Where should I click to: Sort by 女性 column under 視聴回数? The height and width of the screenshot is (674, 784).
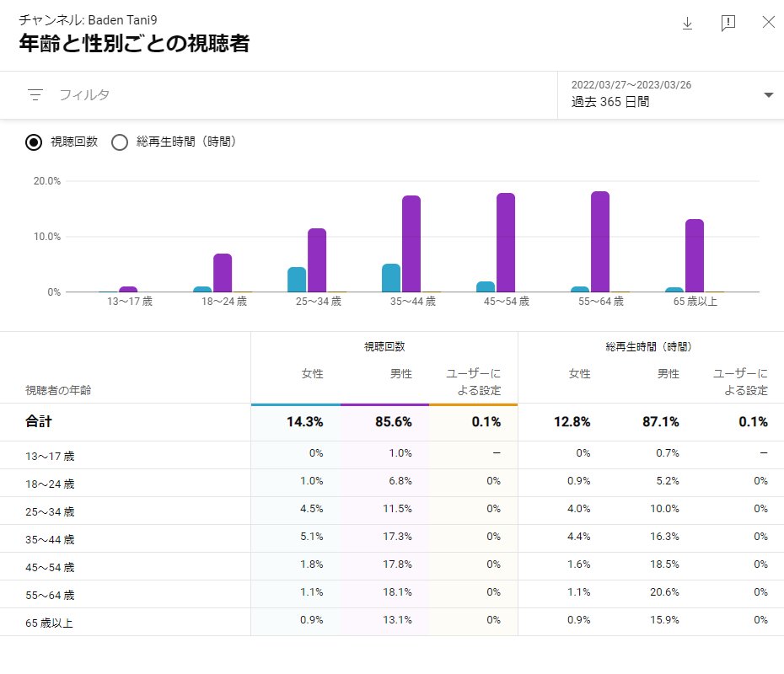[x=313, y=374]
